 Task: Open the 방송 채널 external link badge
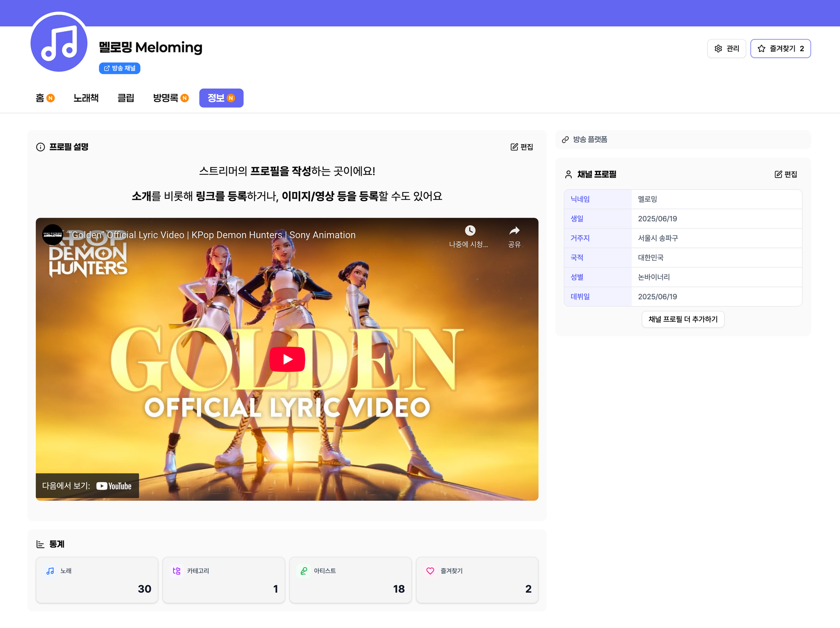[x=120, y=68]
